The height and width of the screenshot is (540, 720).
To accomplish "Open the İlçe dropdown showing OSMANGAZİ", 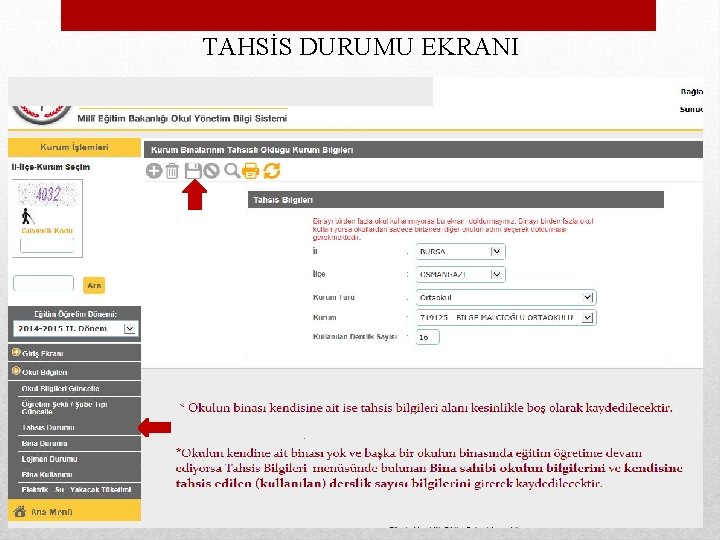I will [x=461, y=275].
